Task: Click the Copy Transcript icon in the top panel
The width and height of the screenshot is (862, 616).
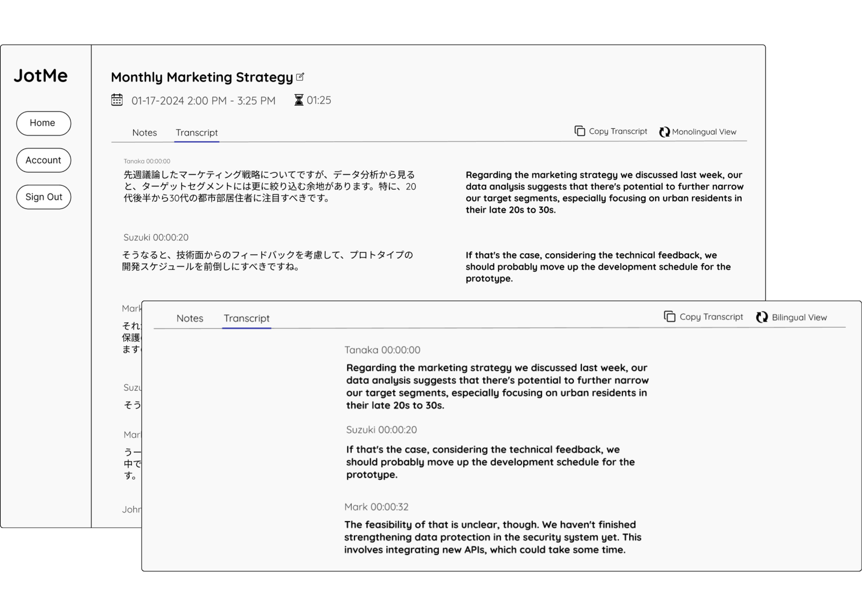Action: (x=579, y=131)
